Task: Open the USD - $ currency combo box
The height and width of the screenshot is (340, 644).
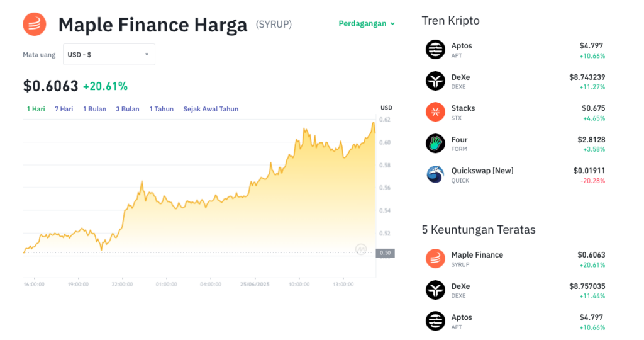Action: click(x=109, y=54)
